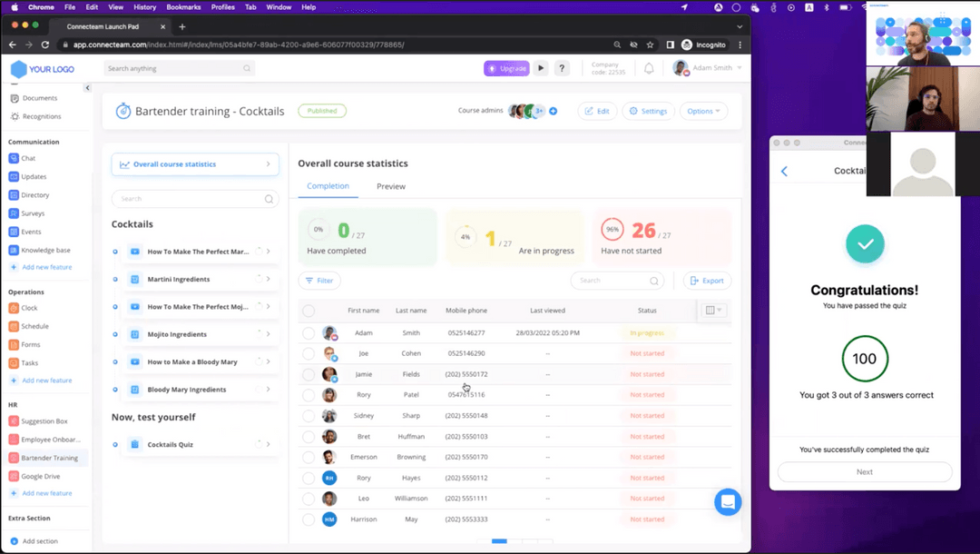This screenshot has width=980, height=554.
Task: Open the Time Clock feature
Action: [x=31, y=307]
